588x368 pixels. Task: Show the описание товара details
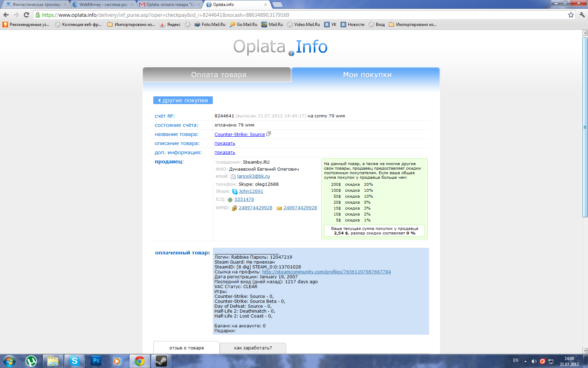225,143
